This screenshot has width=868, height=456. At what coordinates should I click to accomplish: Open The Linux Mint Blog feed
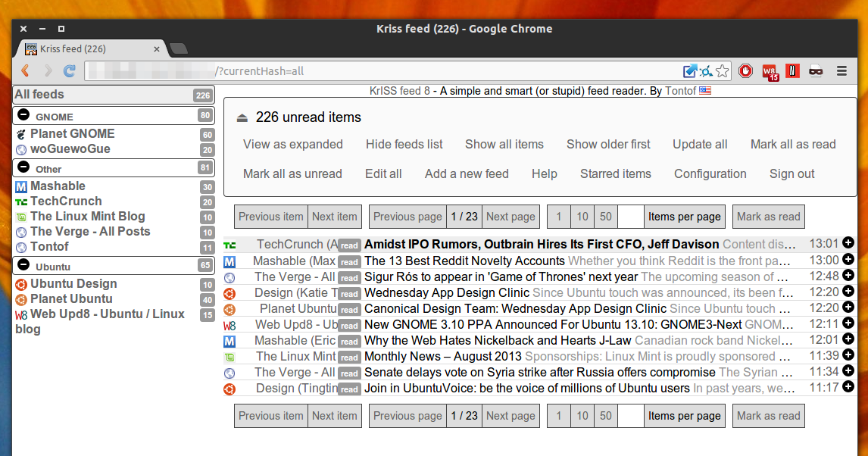(x=87, y=217)
